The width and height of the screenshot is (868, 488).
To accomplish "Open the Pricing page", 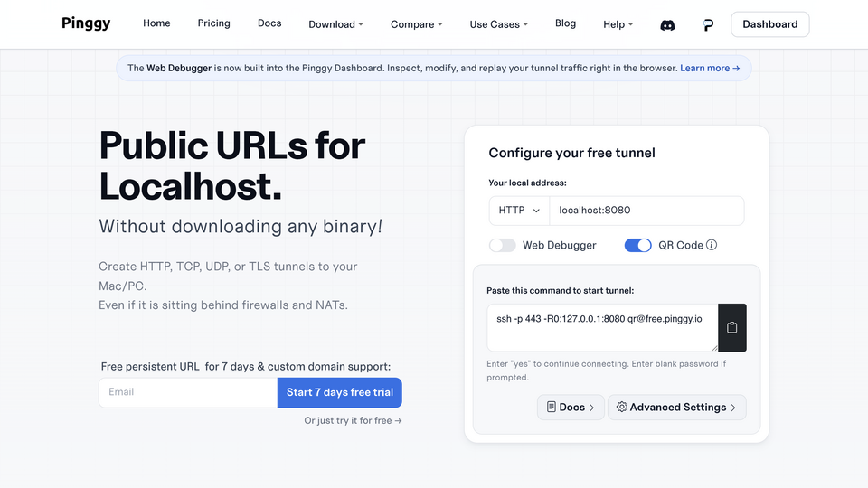I will pos(213,23).
